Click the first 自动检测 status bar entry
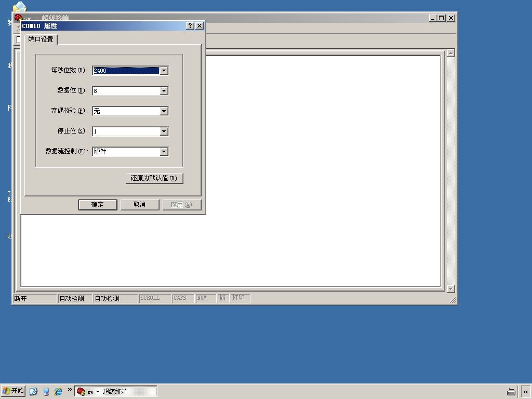This screenshot has width=532, height=399. (x=75, y=299)
